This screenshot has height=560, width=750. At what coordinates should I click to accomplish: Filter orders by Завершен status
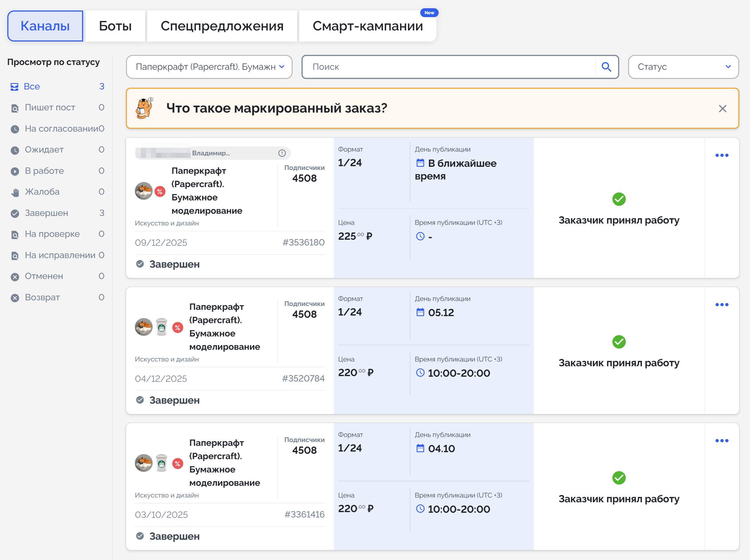tap(46, 213)
